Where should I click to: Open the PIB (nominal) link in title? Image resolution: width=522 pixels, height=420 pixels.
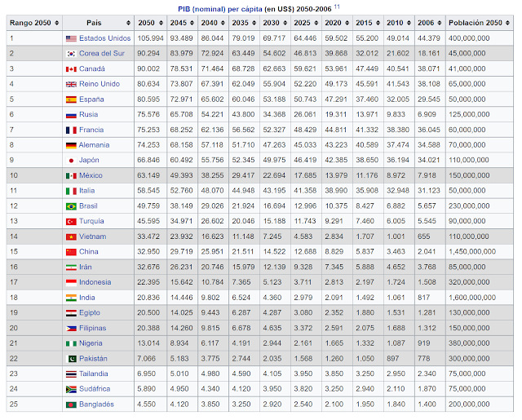201,9
